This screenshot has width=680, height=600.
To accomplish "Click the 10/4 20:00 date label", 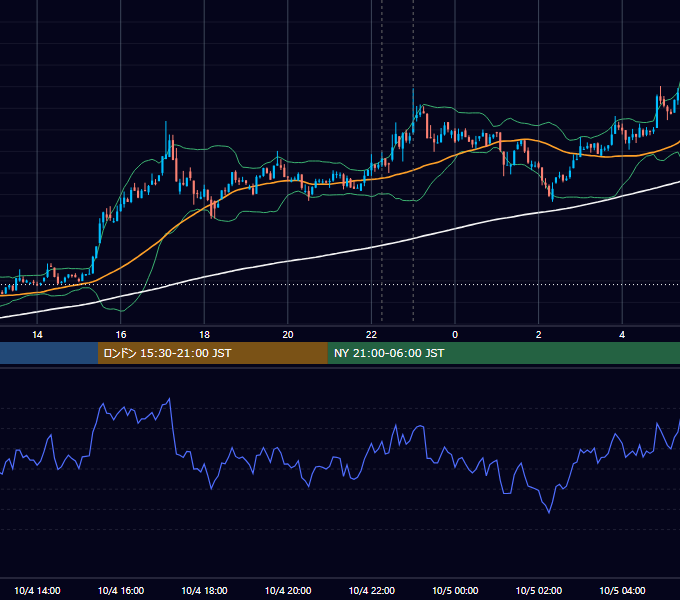I will [288, 590].
